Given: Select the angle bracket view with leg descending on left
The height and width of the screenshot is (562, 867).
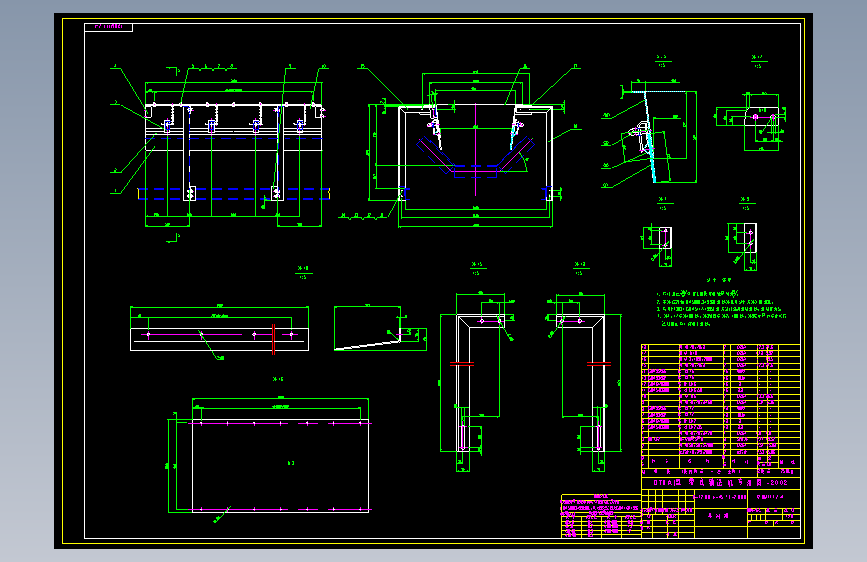Looking at the screenshot, I should tap(477, 382).
